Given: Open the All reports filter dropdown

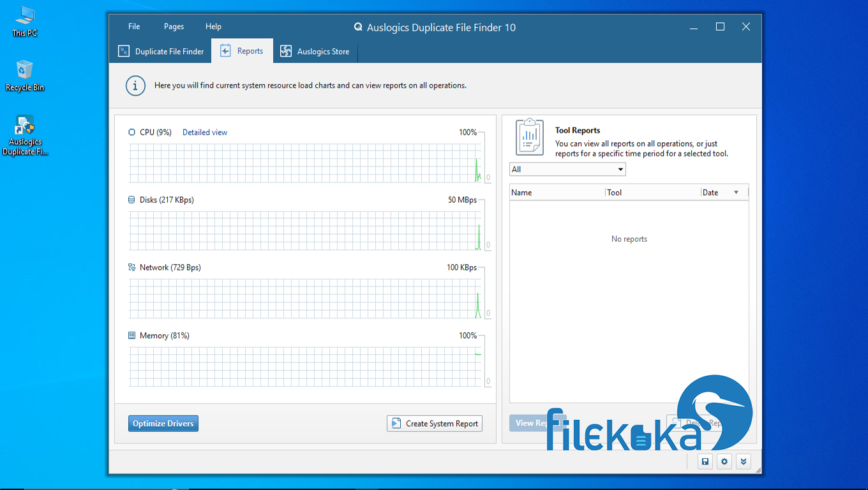Looking at the screenshot, I should [567, 169].
